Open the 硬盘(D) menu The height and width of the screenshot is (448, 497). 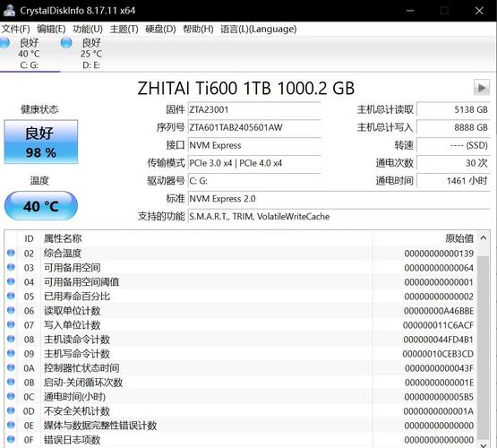tap(160, 30)
